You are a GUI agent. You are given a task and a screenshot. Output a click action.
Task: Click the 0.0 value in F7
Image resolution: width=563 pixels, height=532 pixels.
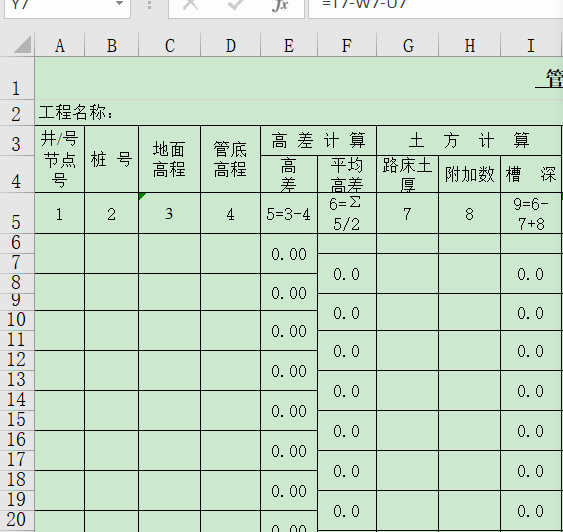point(347,274)
